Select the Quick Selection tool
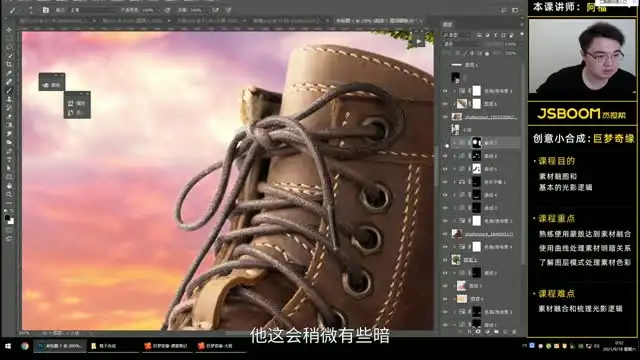 tap(9, 56)
